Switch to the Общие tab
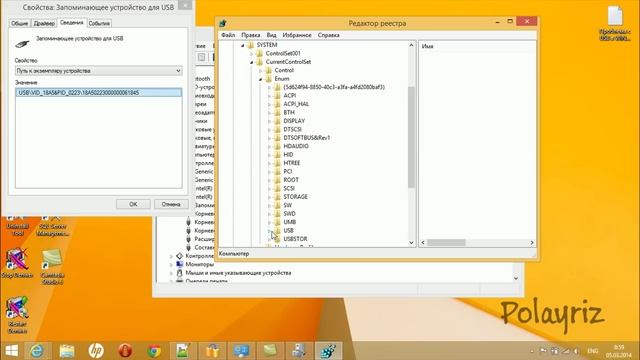 click(20, 23)
